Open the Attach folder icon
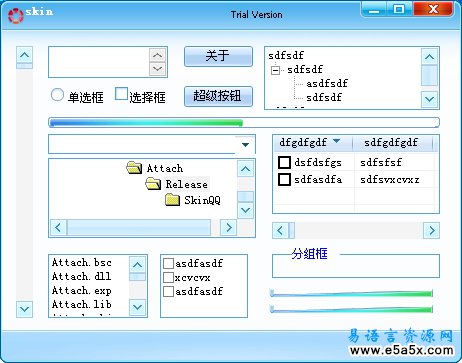 (134, 168)
